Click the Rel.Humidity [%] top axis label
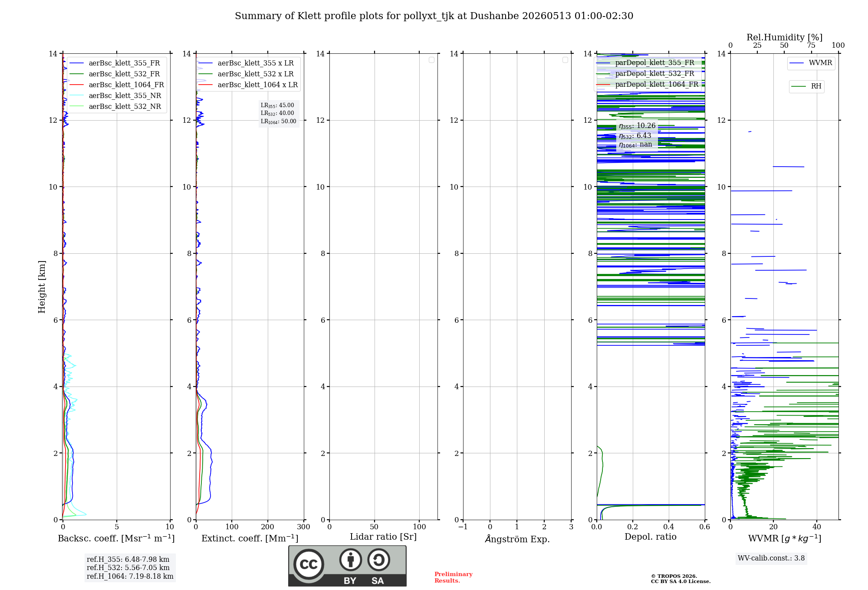The width and height of the screenshot is (868, 590). coord(785,38)
